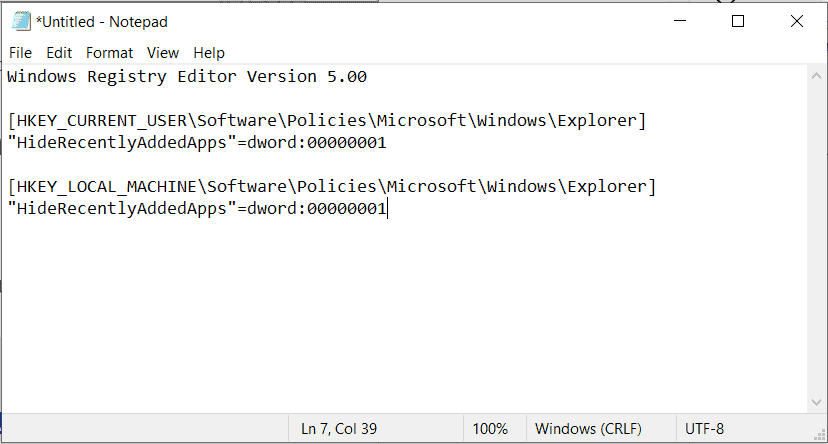
Task: Open the Edit menu
Action: (x=59, y=52)
